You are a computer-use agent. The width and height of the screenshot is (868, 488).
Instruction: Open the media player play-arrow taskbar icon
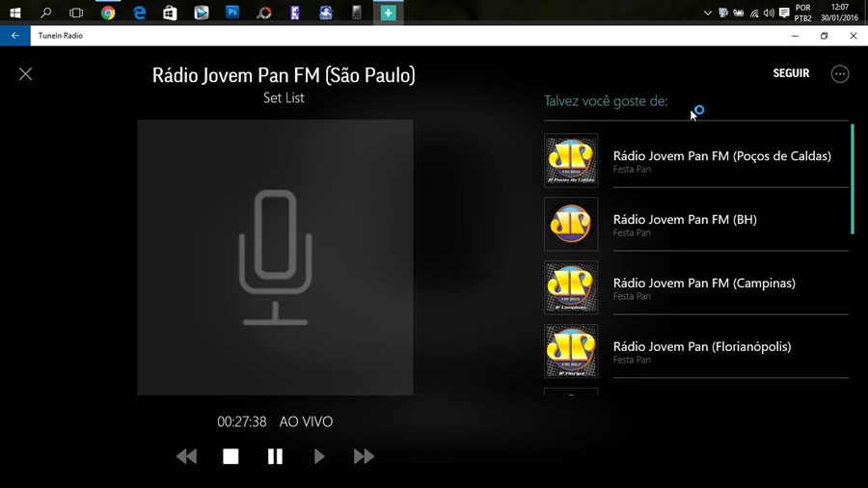(x=201, y=13)
